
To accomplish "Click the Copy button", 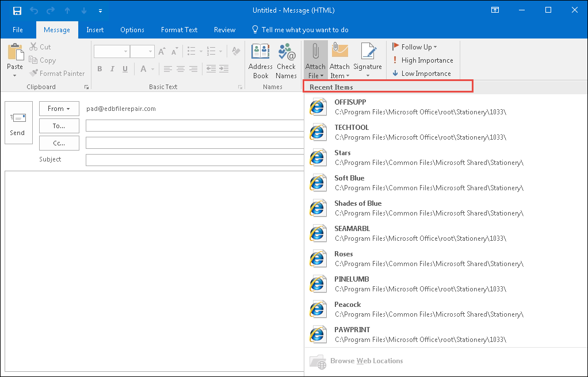I will [x=43, y=60].
